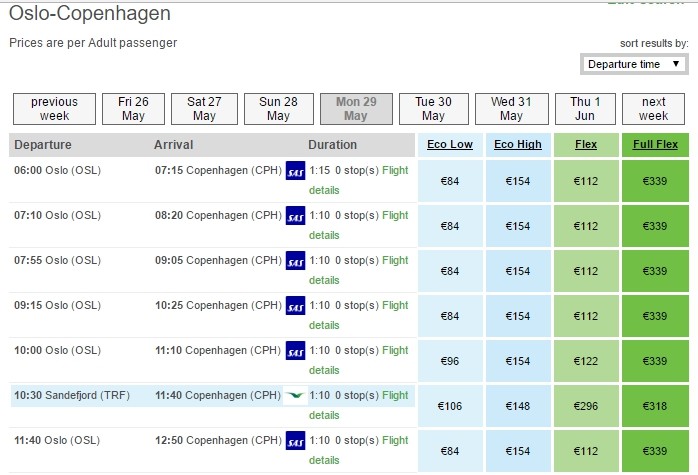Go to previous week

pos(54,108)
